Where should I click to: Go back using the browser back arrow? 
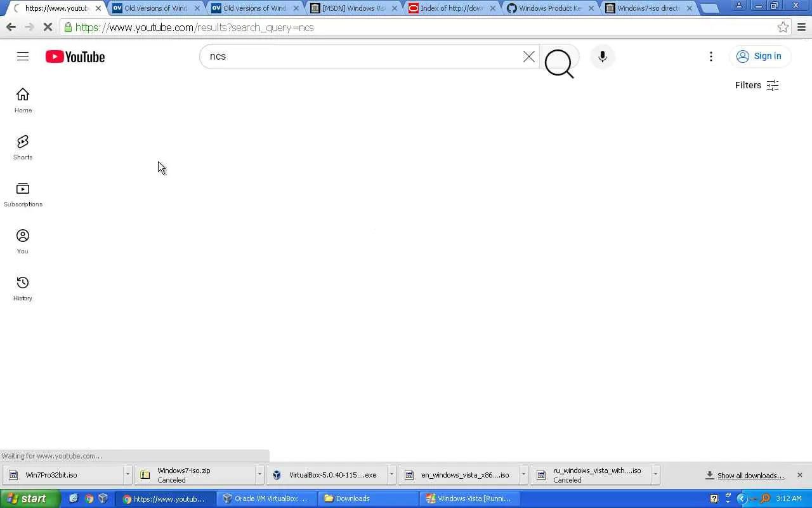pyautogui.click(x=11, y=27)
